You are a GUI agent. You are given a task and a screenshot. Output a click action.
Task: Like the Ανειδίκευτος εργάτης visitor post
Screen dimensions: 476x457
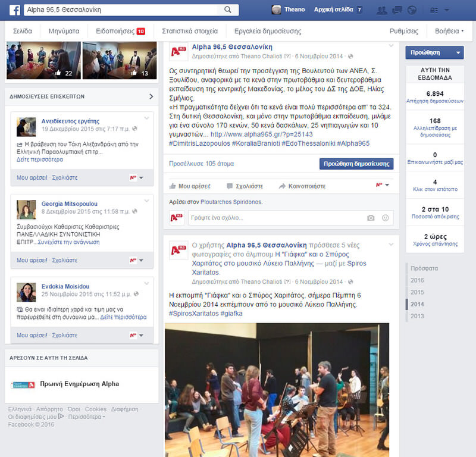[x=32, y=177]
